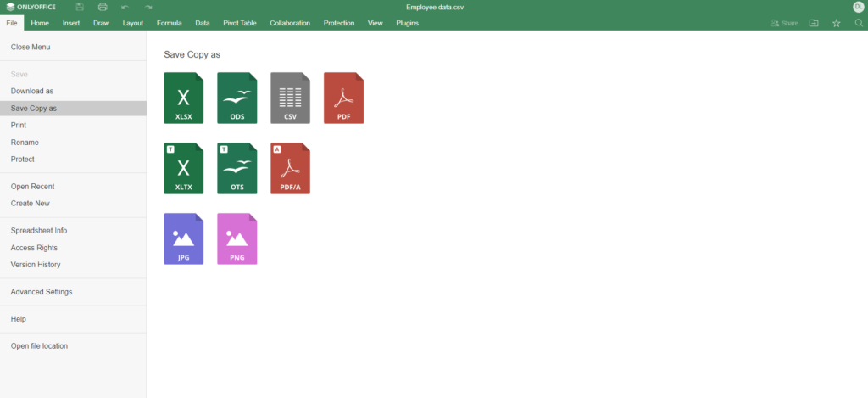The height and width of the screenshot is (398, 868).
Task: Click the Share button
Action: (x=784, y=23)
